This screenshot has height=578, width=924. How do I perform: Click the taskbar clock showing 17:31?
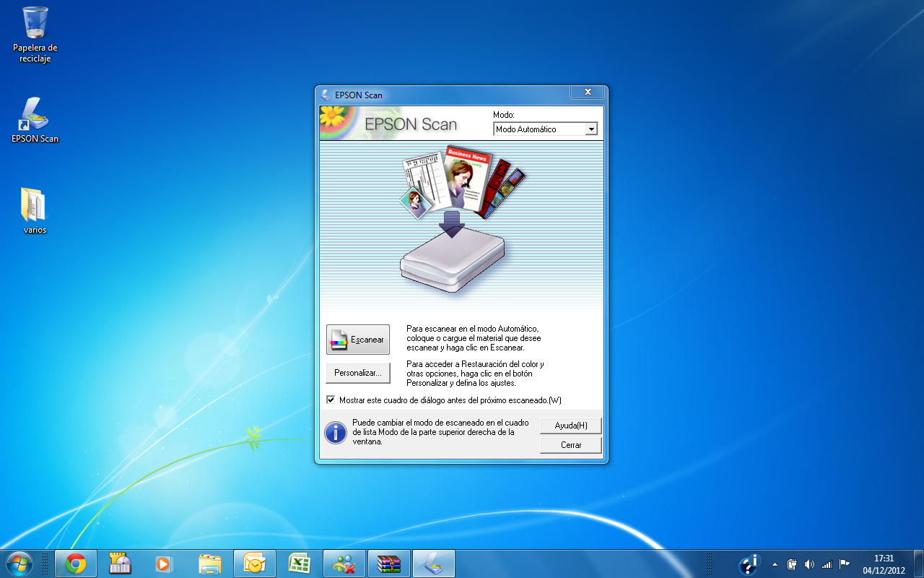[884, 564]
